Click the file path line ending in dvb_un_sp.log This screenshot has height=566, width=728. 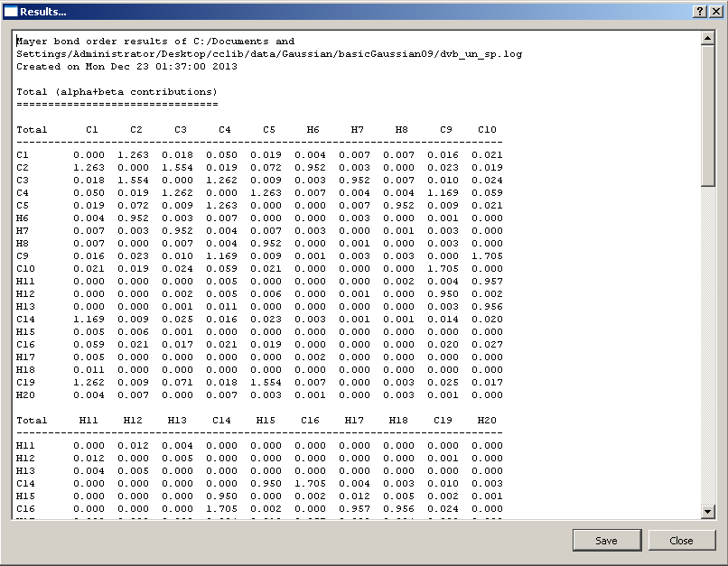pyautogui.click(x=268, y=53)
